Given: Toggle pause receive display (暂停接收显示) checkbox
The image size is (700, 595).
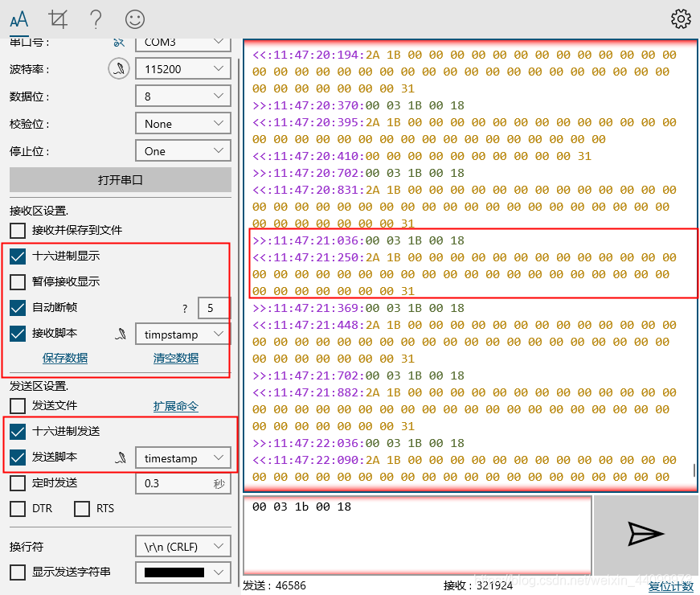Looking at the screenshot, I should tap(18, 282).
